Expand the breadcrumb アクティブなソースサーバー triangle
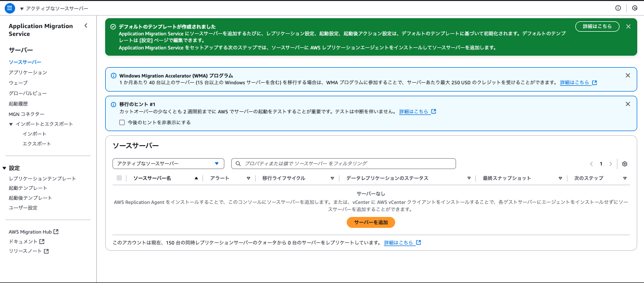Screen dimensions: 644x283 pyautogui.click(x=22, y=9)
